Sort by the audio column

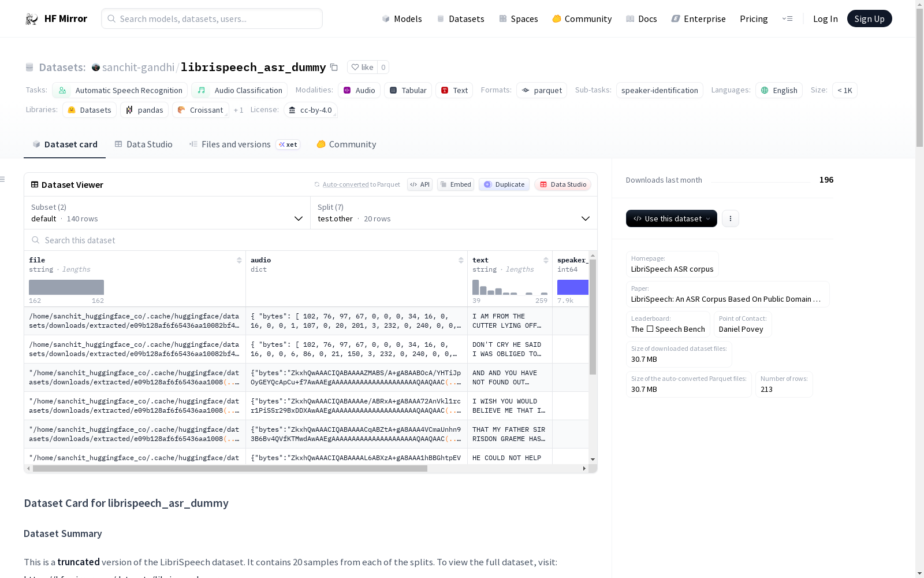(461, 260)
